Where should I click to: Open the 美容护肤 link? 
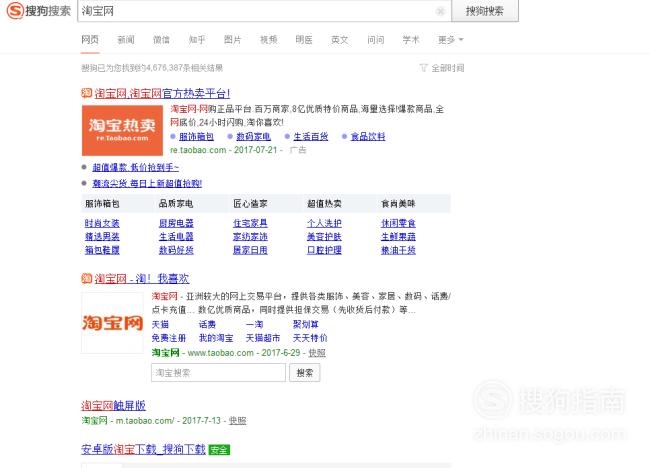(x=324, y=237)
